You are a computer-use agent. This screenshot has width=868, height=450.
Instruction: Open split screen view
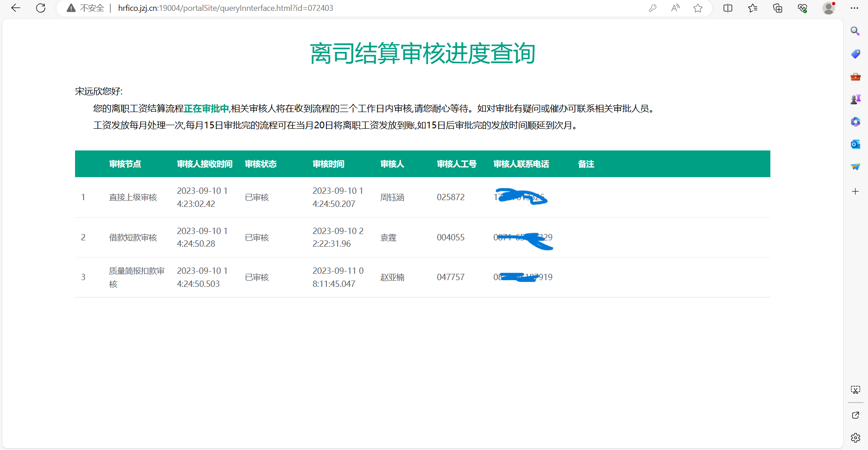[x=728, y=8]
